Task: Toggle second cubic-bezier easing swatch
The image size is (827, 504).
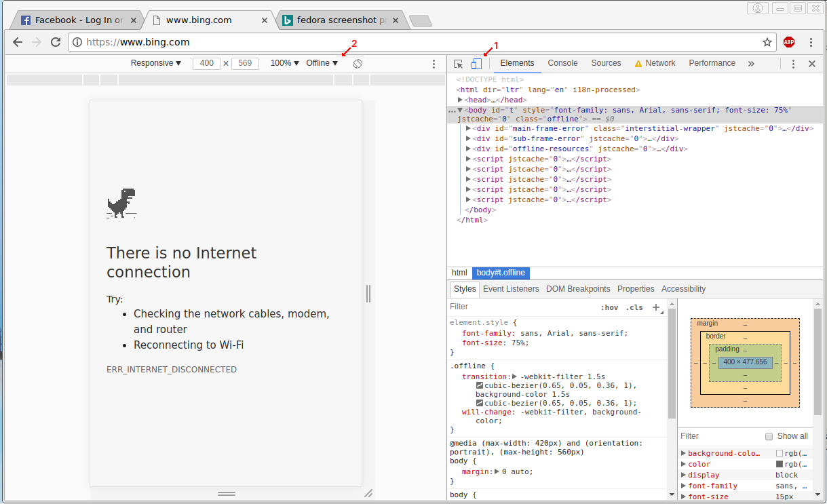Action: tap(480, 403)
